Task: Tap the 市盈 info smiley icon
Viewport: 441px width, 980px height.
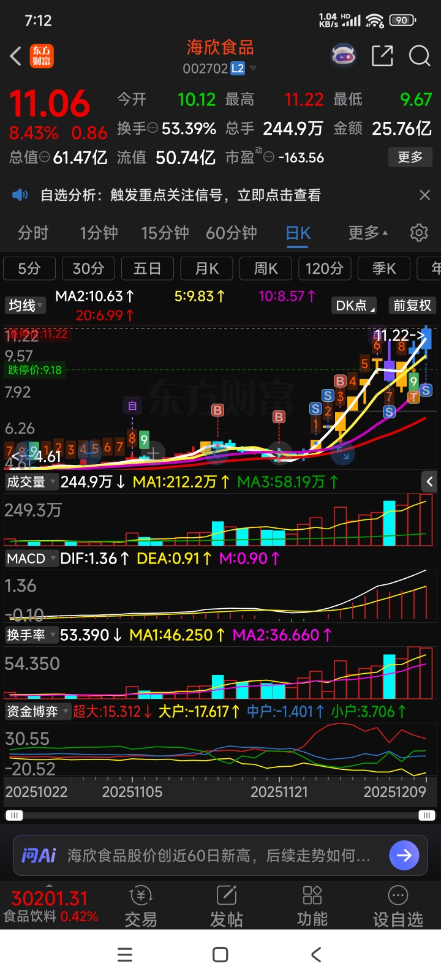Action: tap(268, 157)
